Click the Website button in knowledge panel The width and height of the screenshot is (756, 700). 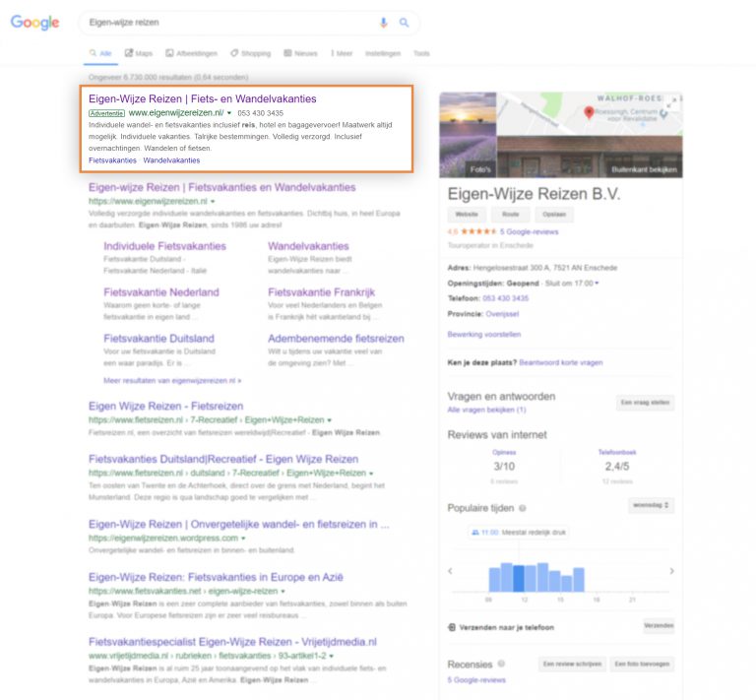point(467,215)
